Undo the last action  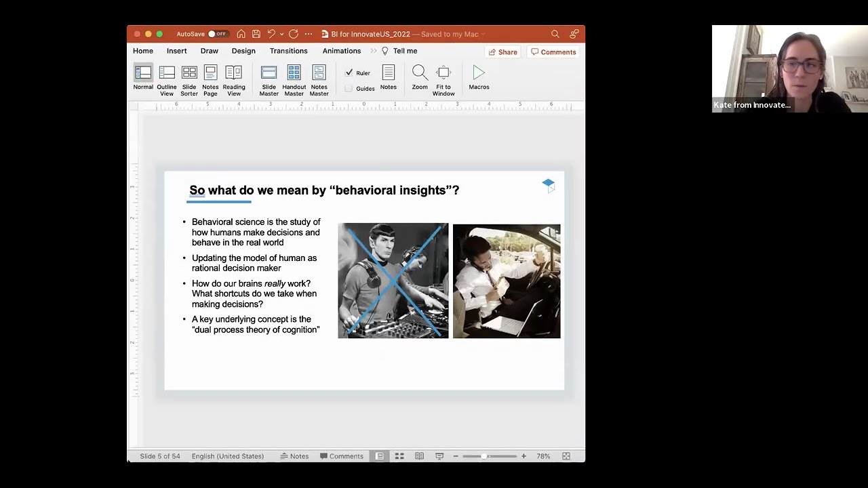[271, 34]
